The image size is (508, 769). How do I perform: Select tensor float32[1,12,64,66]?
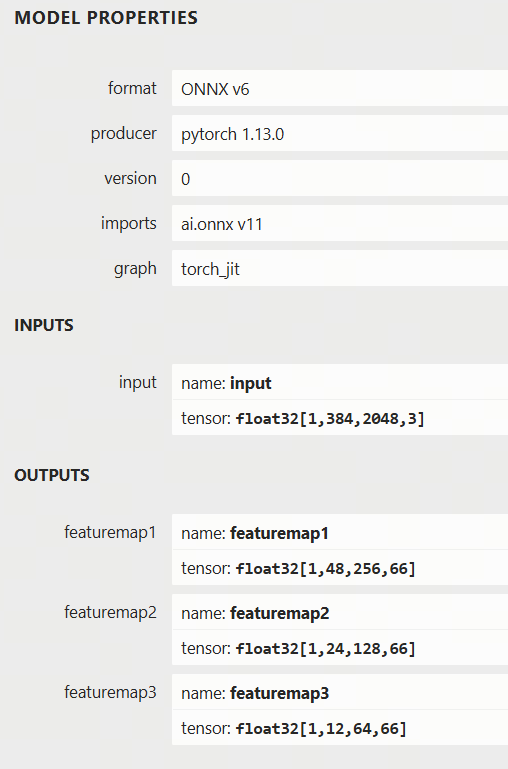(x=321, y=728)
